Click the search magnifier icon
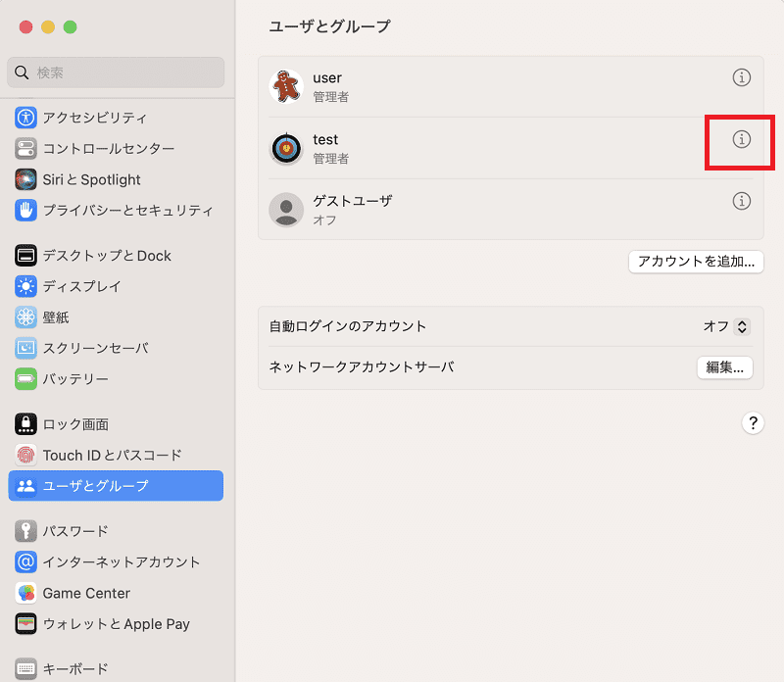Screen dimensions: 784x682 click(x=22, y=73)
